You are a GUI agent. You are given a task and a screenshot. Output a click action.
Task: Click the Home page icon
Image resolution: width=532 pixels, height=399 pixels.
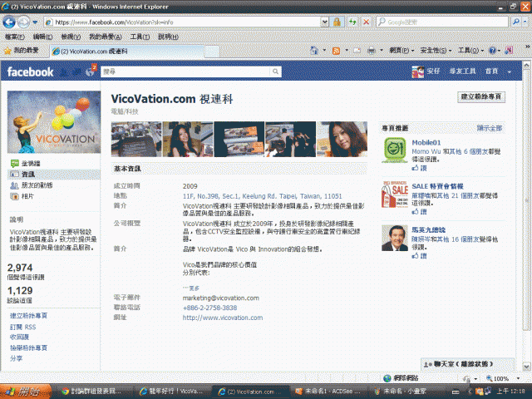(x=314, y=51)
